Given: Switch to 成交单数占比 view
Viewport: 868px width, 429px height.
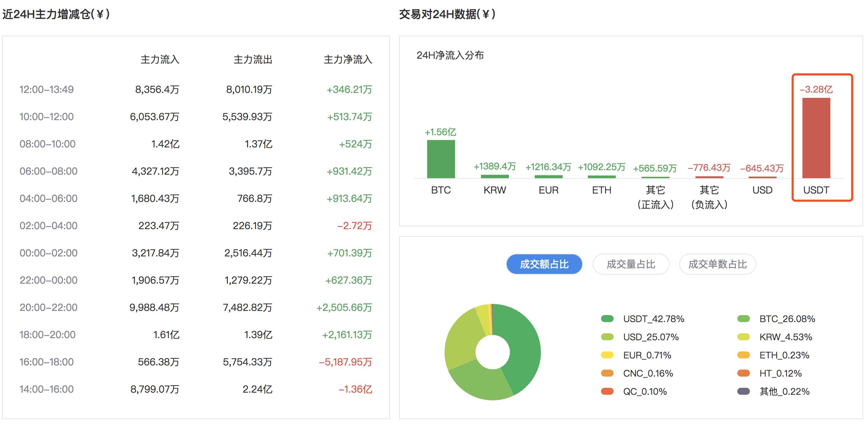Looking at the screenshot, I should 717,264.
